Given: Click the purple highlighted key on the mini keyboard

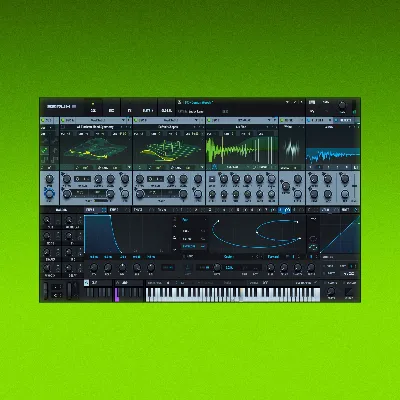Looking at the screenshot, I should click(117, 295).
